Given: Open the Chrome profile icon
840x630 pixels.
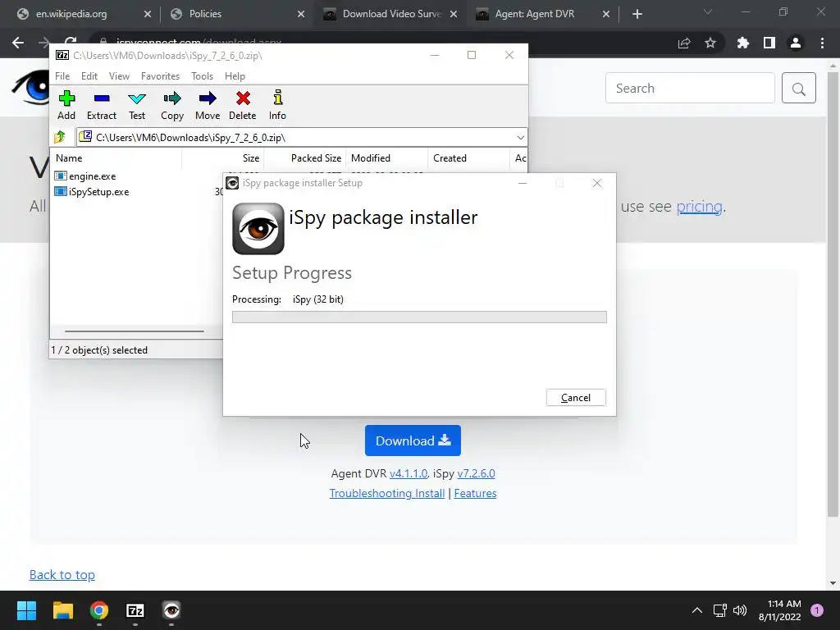Looking at the screenshot, I should pos(796,43).
